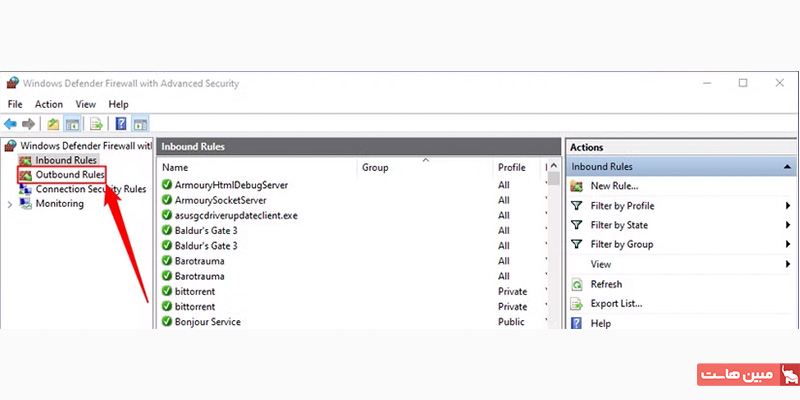Expand the Monitoring tree node
This screenshot has width=800, height=400.
[x=10, y=204]
